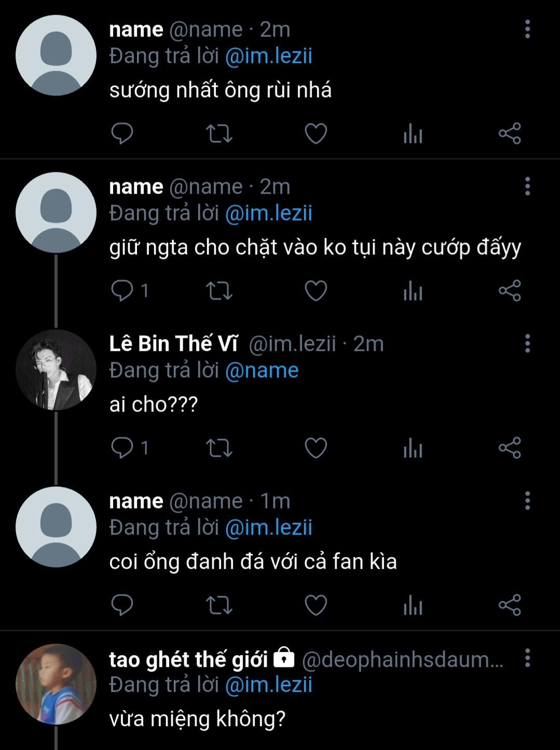This screenshot has width=560, height=750.
Task: Reply to the "giữ ngta cho chặt" tweet
Action: (122, 291)
